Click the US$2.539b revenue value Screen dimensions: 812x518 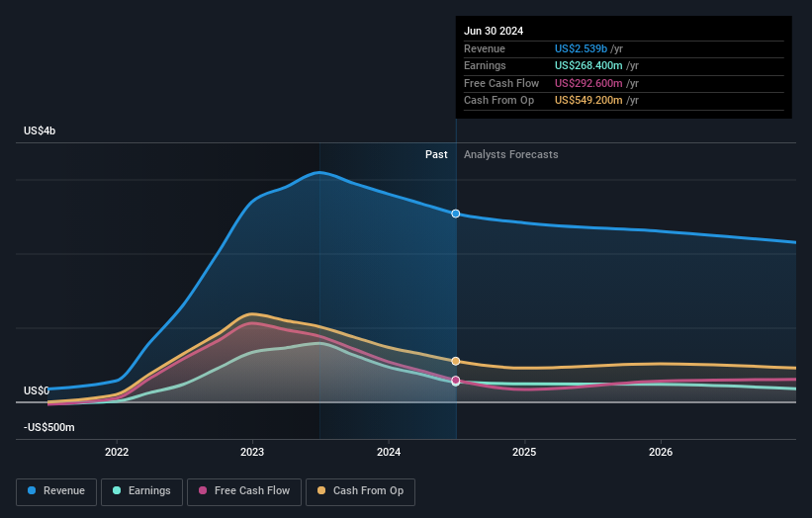(581, 48)
